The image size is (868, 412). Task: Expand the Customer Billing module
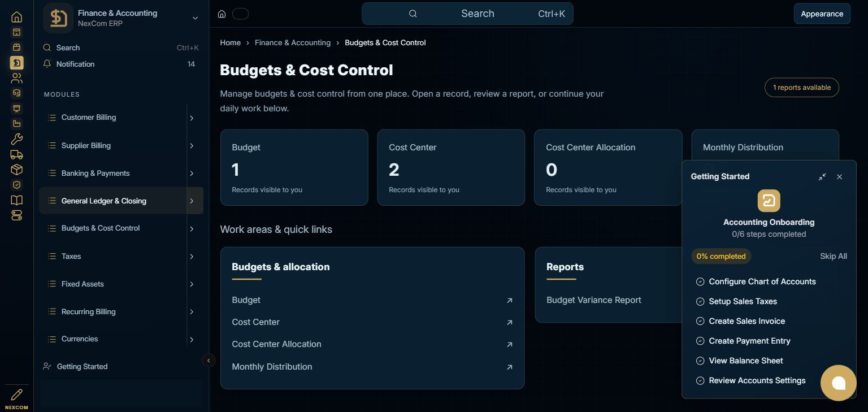coord(192,118)
